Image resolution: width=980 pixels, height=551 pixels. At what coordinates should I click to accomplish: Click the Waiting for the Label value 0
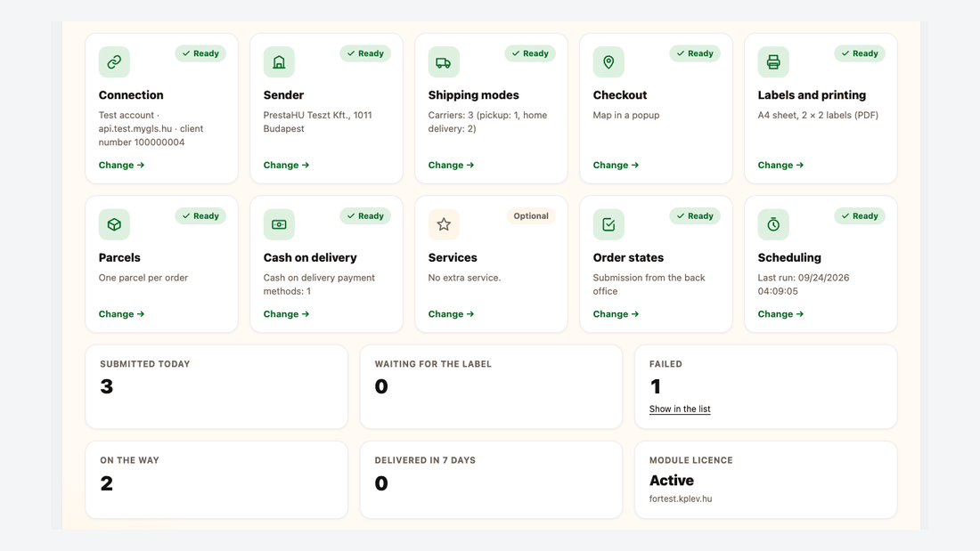381,386
